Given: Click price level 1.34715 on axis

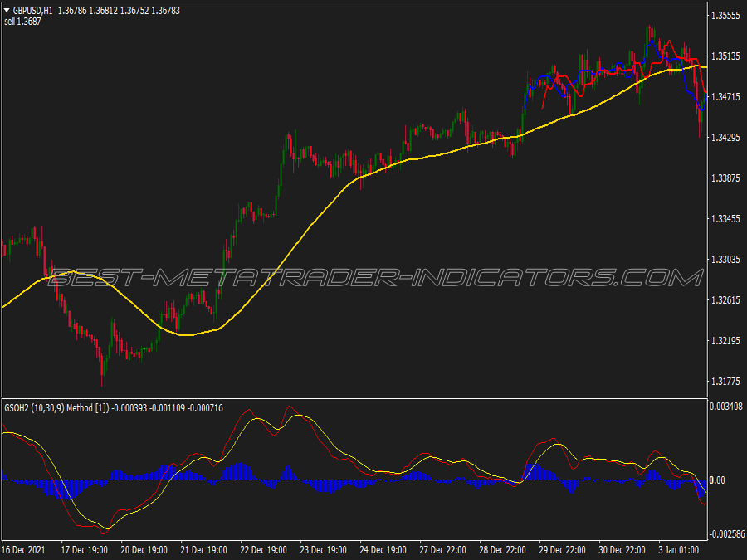Looking at the screenshot, I should pos(725,97).
